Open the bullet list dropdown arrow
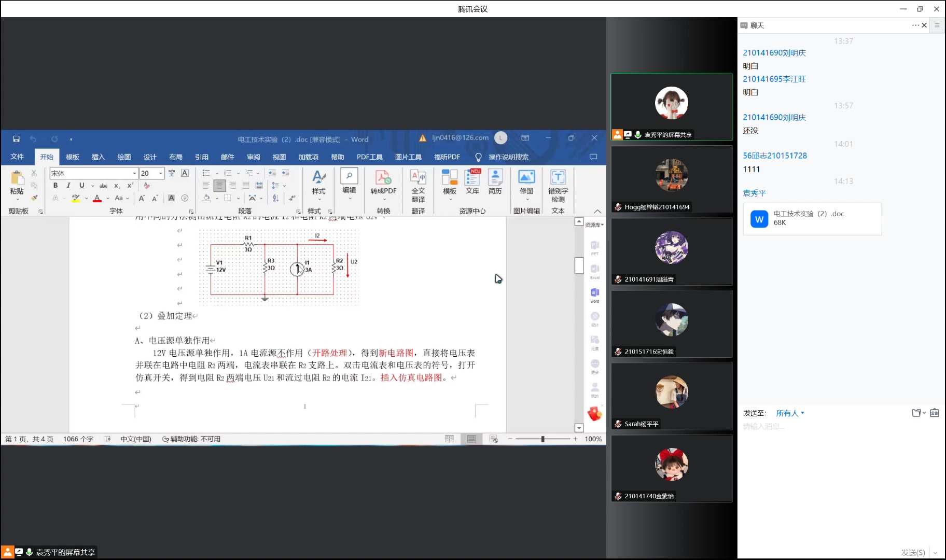The image size is (946, 560). (x=217, y=173)
